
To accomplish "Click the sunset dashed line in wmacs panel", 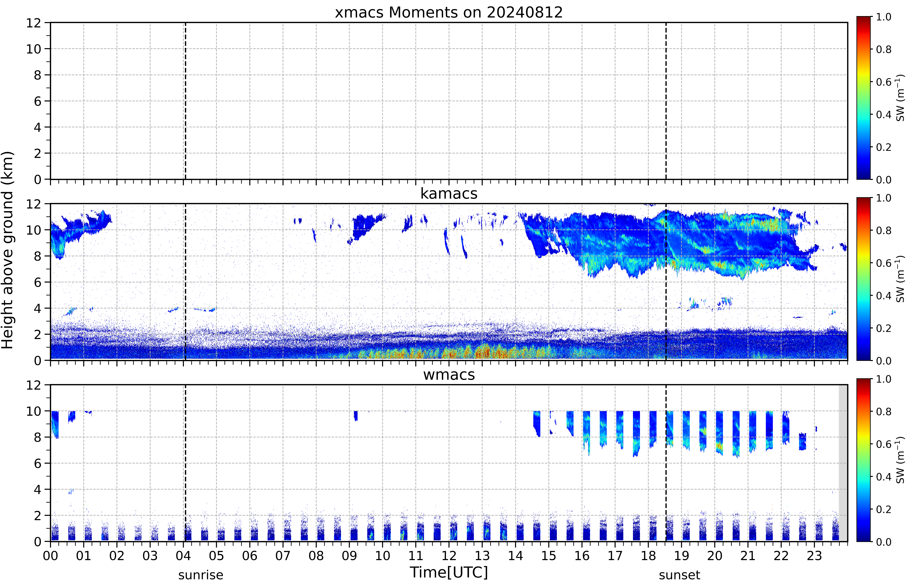I will click(666, 463).
